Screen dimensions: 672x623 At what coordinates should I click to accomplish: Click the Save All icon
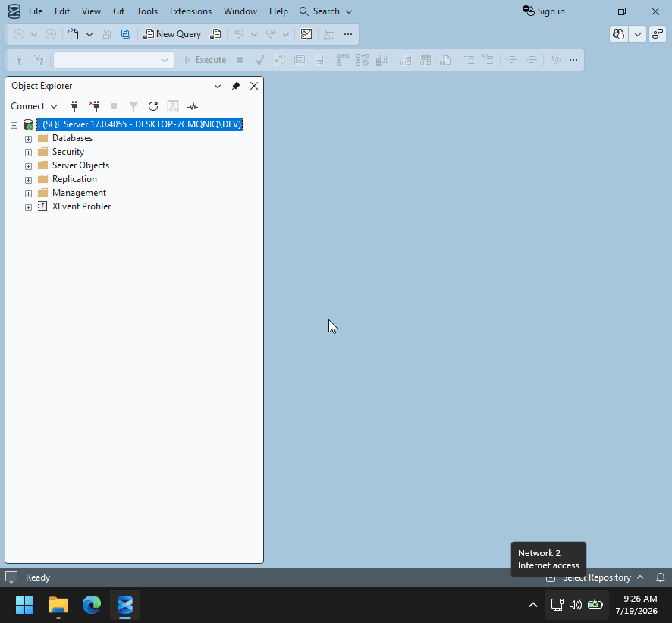point(126,34)
